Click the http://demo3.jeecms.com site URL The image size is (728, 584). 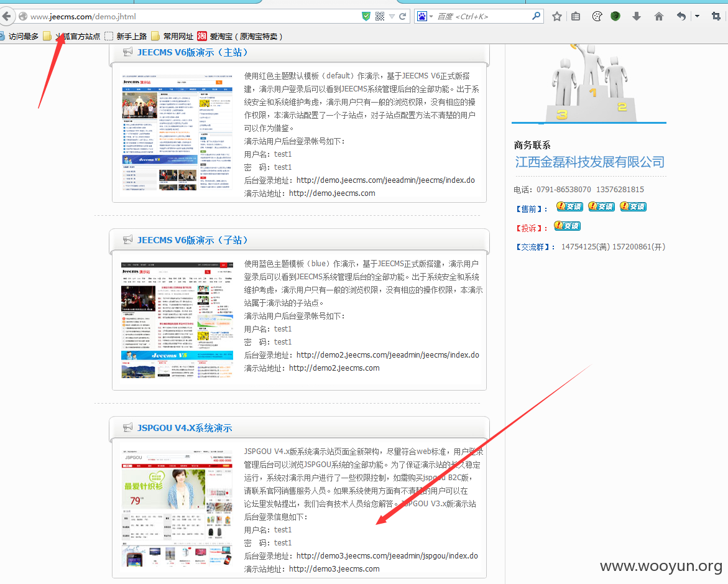(x=334, y=568)
